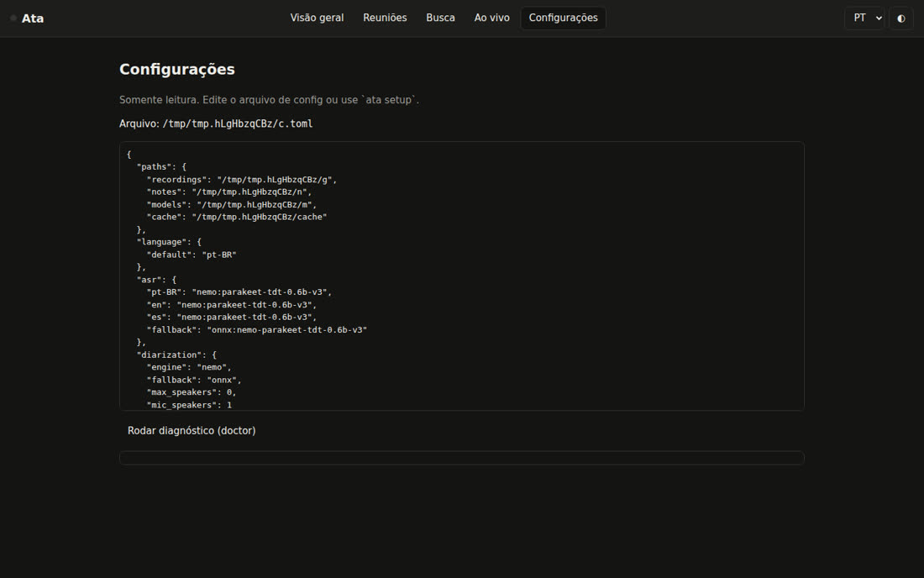Viewport: 924px width, 578px height.
Task: Click the "diarization" key line
Action: [x=176, y=355]
